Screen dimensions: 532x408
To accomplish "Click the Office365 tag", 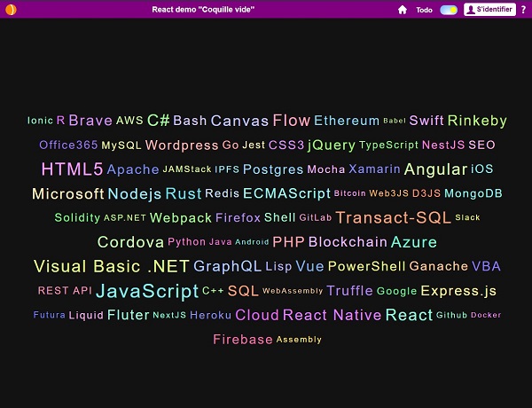I will click(68, 145).
